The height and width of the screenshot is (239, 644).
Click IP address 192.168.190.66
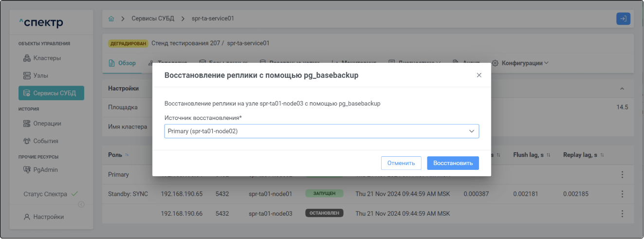182,213
